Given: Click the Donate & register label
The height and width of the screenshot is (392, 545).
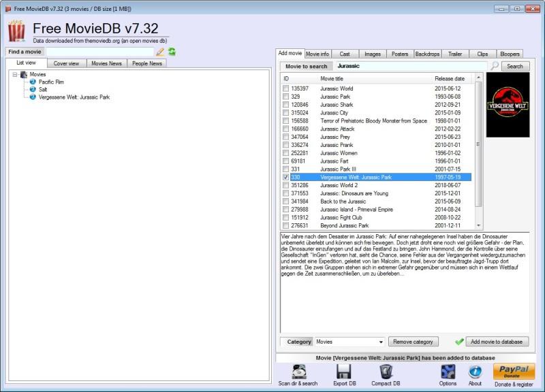Looking at the screenshot, I should (x=514, y=385).
